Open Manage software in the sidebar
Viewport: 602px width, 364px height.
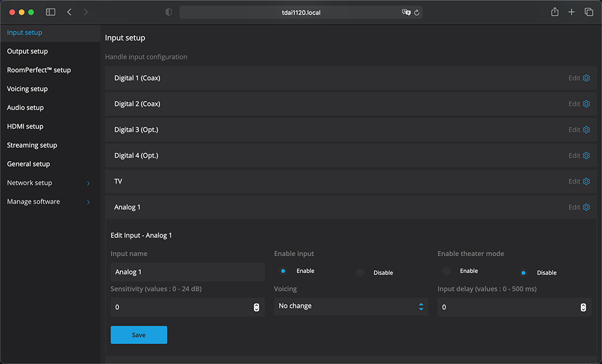pos(33,202)
